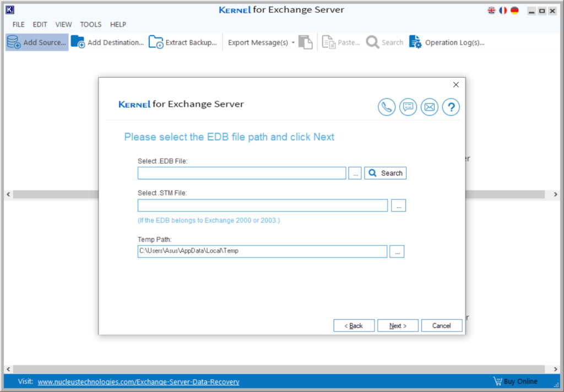Image resolution: width=564 pixels, height=392 pixels.
Task: Open Extract Backup toolbar option
Action: coord(183,42)
